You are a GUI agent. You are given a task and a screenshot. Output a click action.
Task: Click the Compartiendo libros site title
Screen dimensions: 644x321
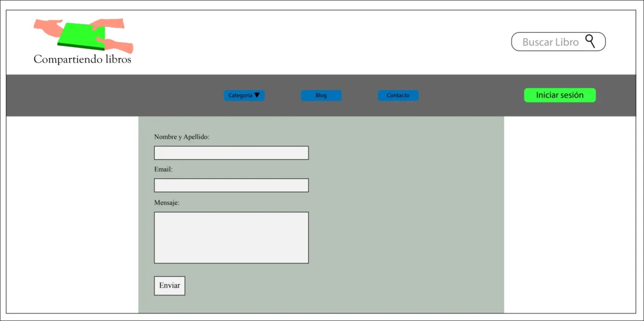(82, 59)
